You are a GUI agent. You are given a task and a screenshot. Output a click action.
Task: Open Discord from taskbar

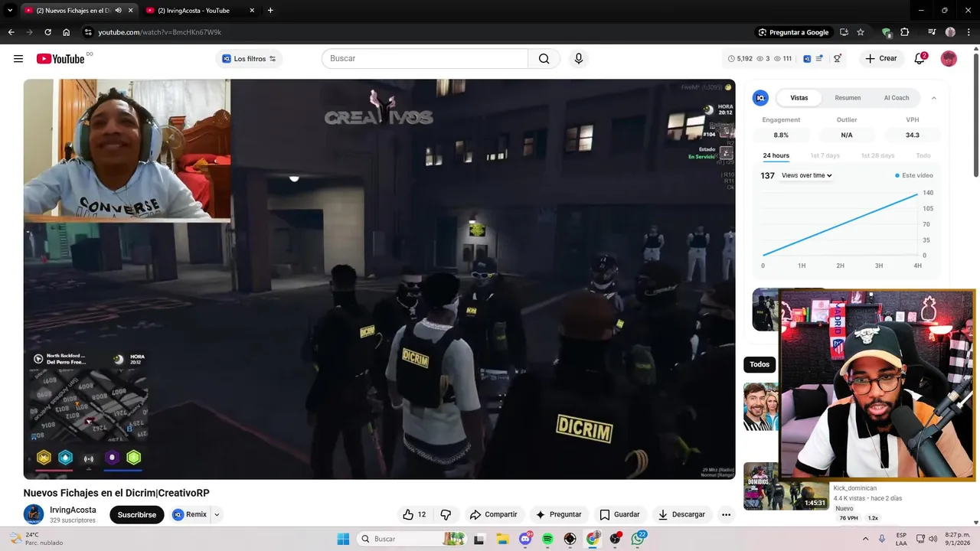(525, 539)
